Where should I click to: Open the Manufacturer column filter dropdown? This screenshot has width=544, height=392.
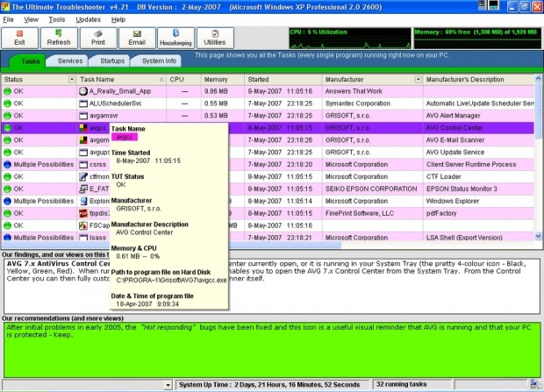tap(418, 80)
